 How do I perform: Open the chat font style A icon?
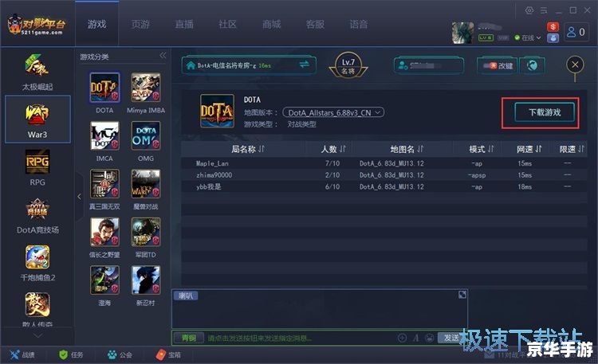[x=415, y=338]
